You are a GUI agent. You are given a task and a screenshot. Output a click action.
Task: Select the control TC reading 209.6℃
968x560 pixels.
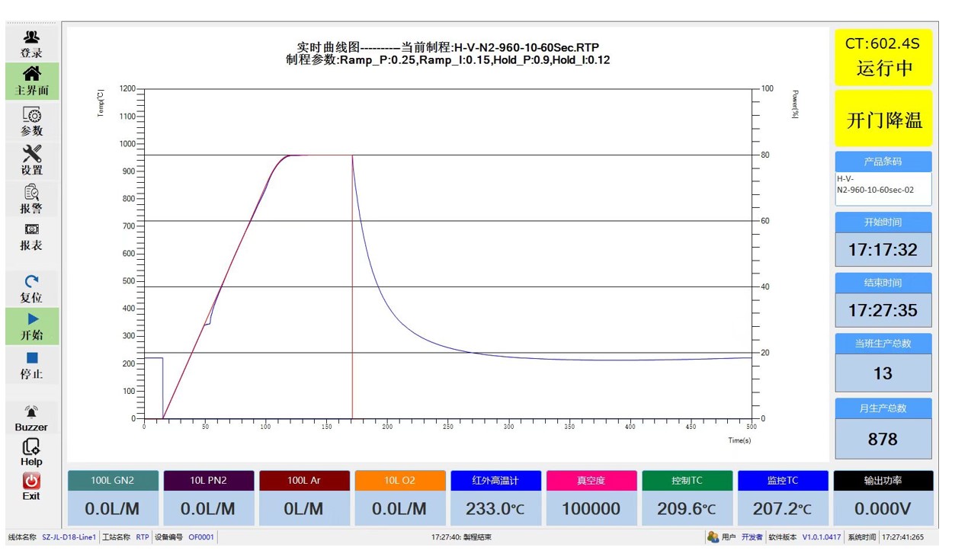(687, 508)
